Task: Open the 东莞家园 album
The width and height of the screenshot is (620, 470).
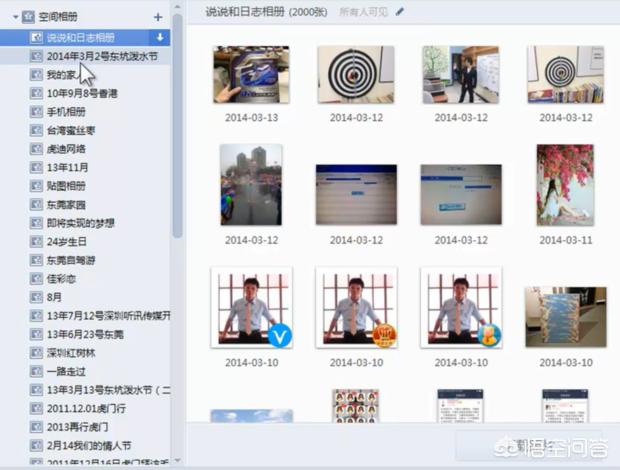Action: point(66,205)
